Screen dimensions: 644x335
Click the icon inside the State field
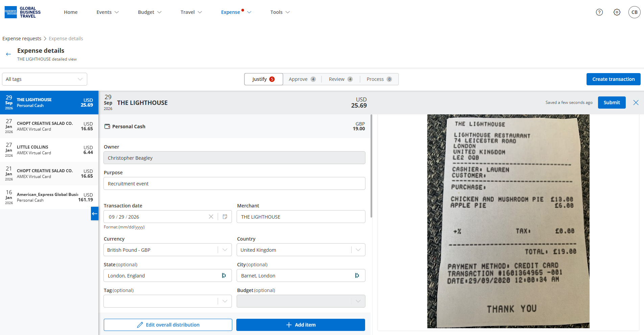224,275
